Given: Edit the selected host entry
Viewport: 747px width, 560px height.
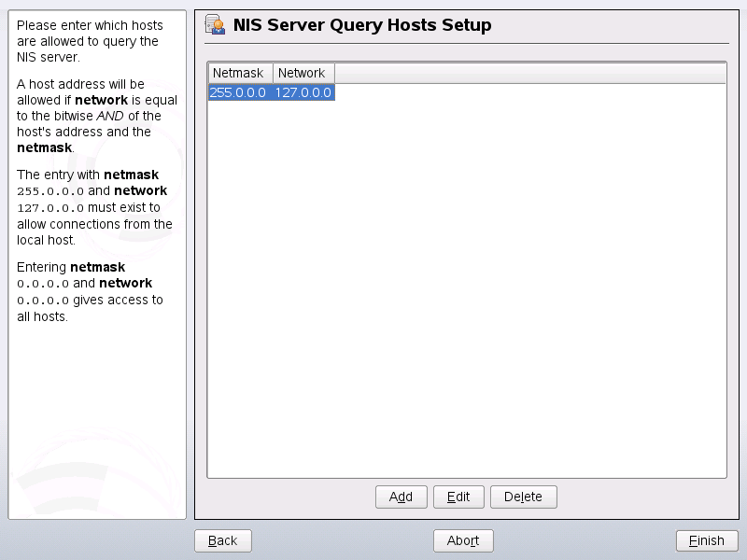Looking at the screenshot, I should (x=458, y=497).
